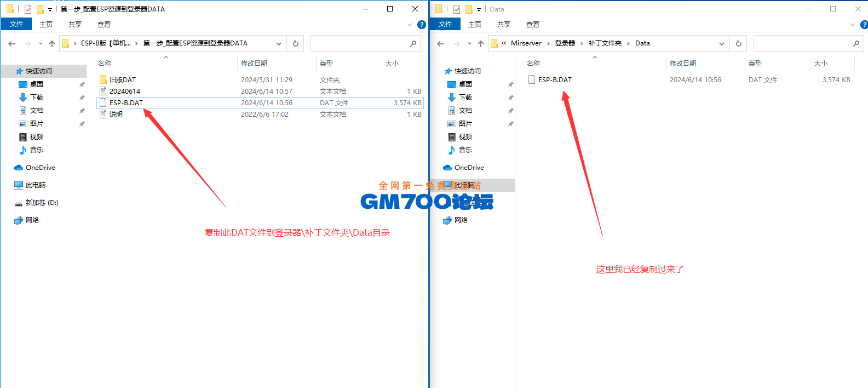Select ESP-B.DAT file in Data folder
Image resolution: width=868 pixels, height=388 pixels.
(x=554, y=80)
